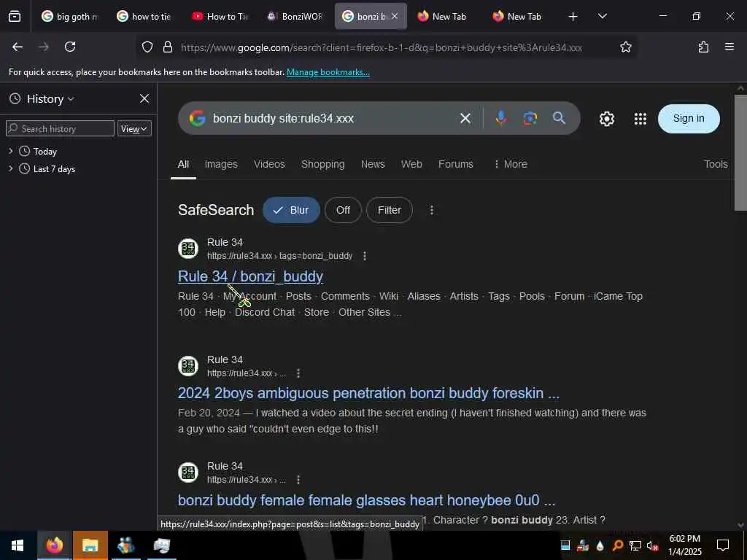Screen dimensions: 747x560
Task: Click the muted volume tray icon
Action: (x=652, y=545)
